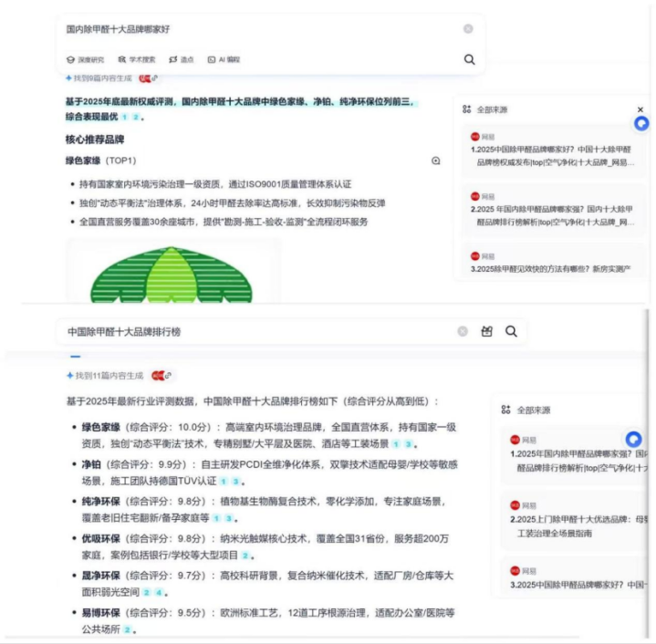The image size is (656, 644).
Task: Open citation 1 after 综合表现最优
Action: click(124, 117)
